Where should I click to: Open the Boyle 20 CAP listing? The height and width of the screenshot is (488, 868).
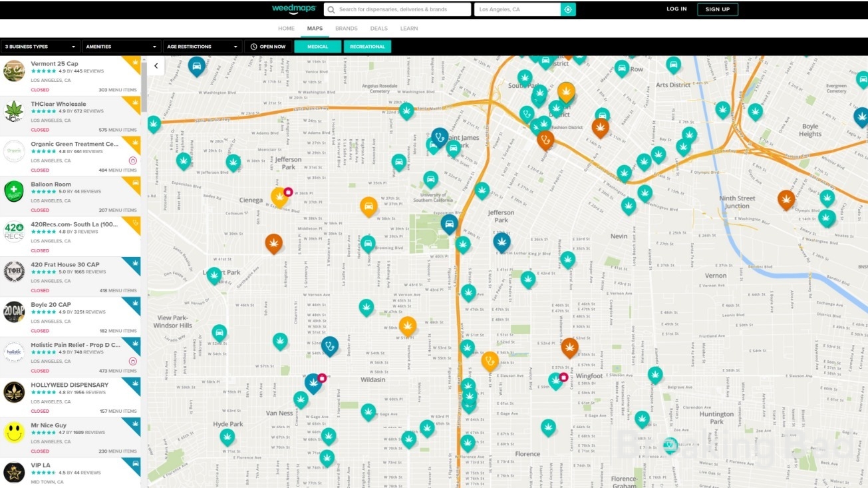pyautogui.click(x=71, y=317)
